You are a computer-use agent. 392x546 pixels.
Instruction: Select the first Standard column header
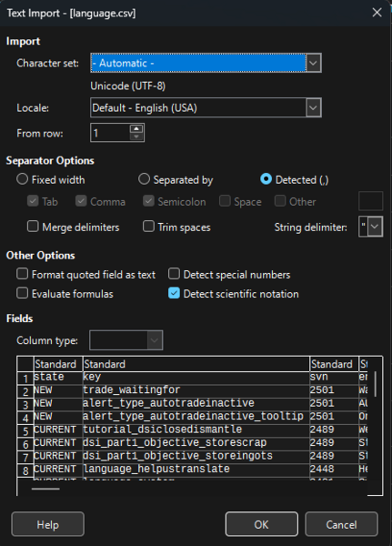58,364
